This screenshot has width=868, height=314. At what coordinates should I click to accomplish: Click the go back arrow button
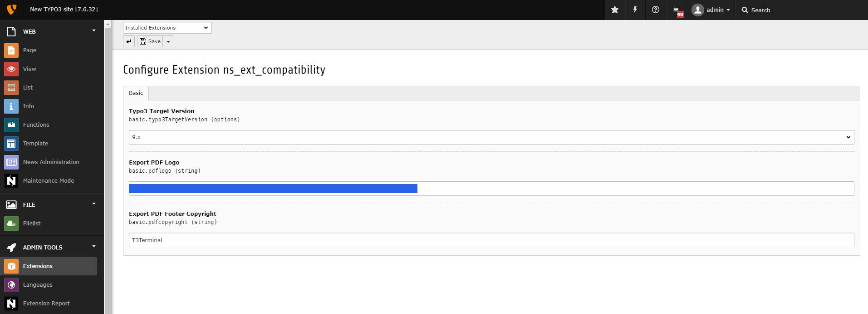click(129, 41)
